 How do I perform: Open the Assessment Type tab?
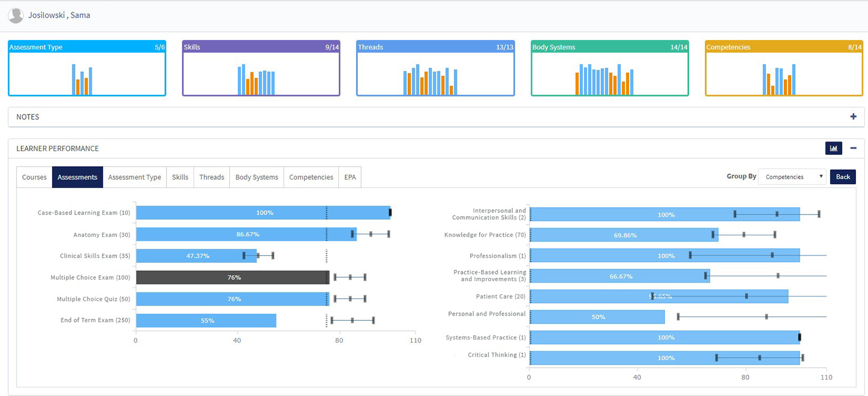[x=134, y=177]
